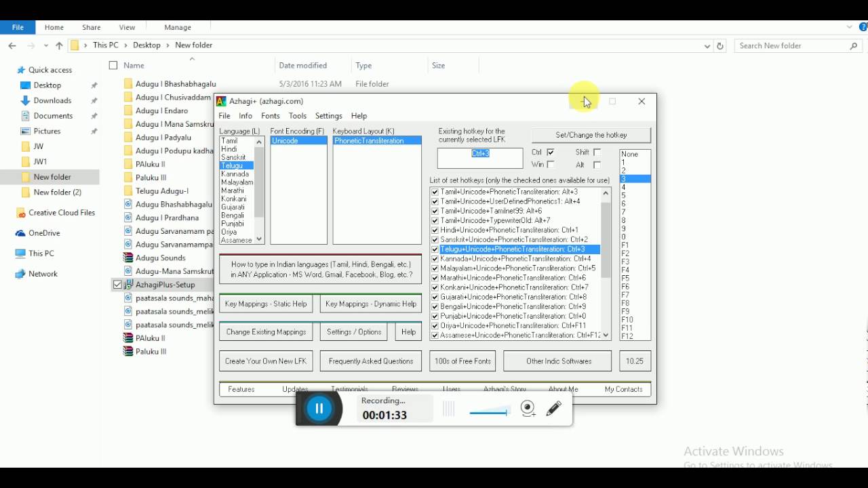Expand Desktop breadcrumb chevron

(x=167, y=45)
